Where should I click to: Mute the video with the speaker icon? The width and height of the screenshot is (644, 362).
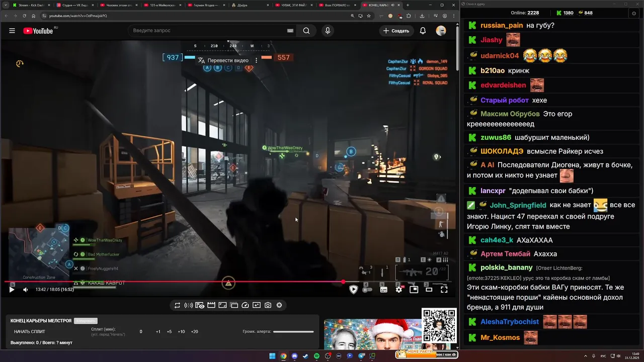pos(25,290)
